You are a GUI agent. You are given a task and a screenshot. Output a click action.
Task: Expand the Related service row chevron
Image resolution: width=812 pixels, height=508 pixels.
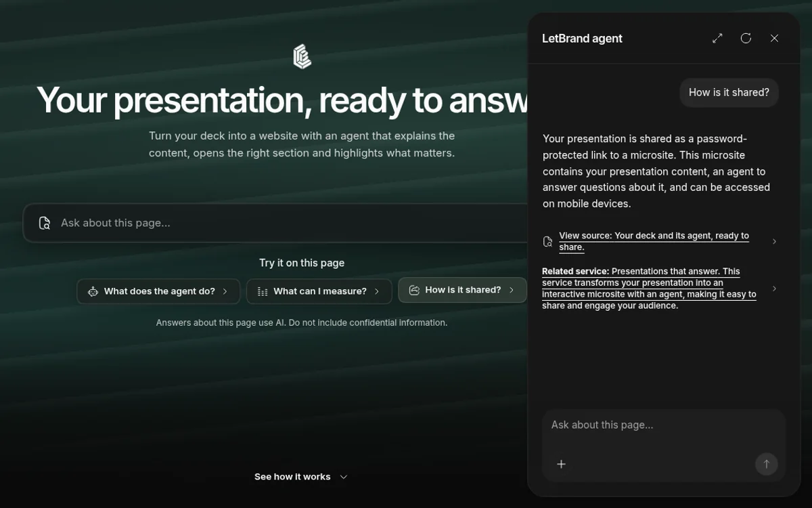pos(774,289)
